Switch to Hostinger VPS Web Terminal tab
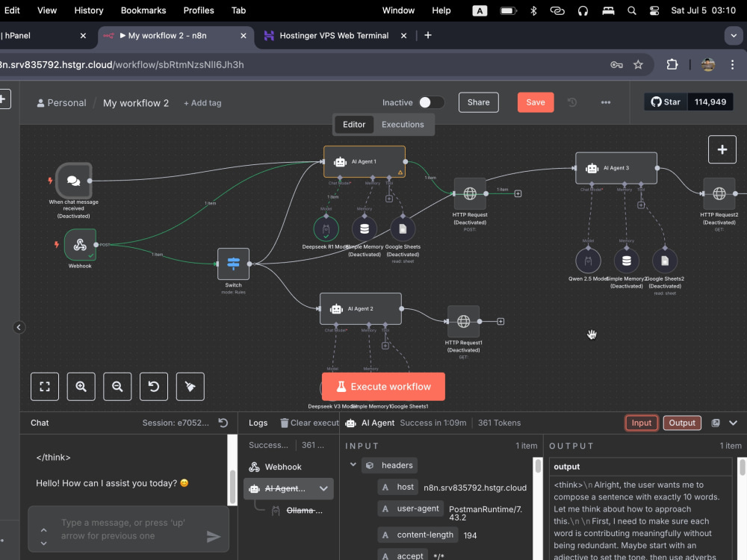Viewport: 747px width, 560px height. click(334, 36)
